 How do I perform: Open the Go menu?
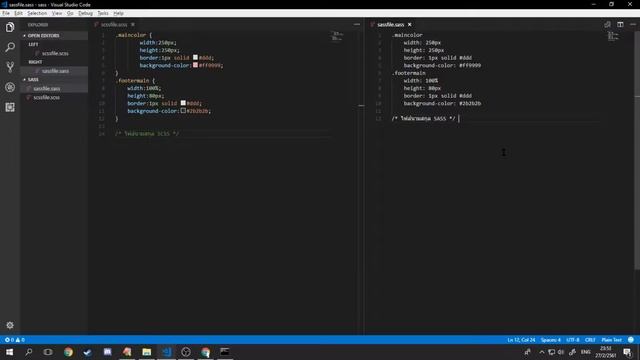click(x=70, y=13)
